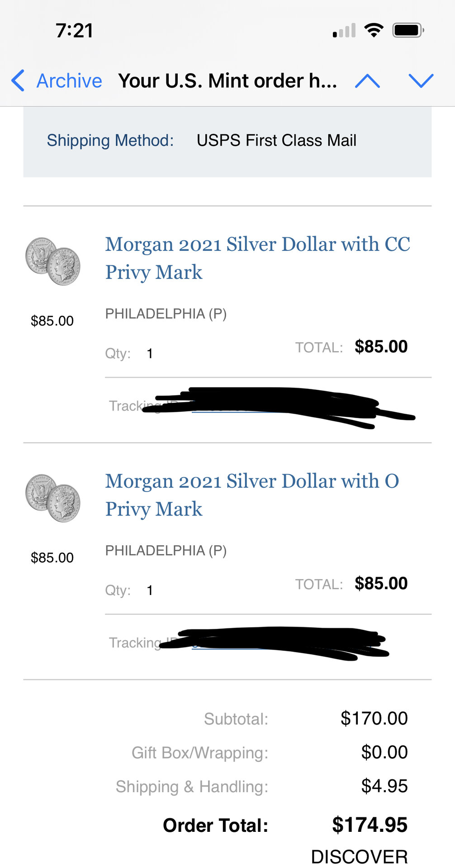Open Morgan 2021 Silver Dollar with O link
Viewport: 455px width, 868px height.
[252, 495]
